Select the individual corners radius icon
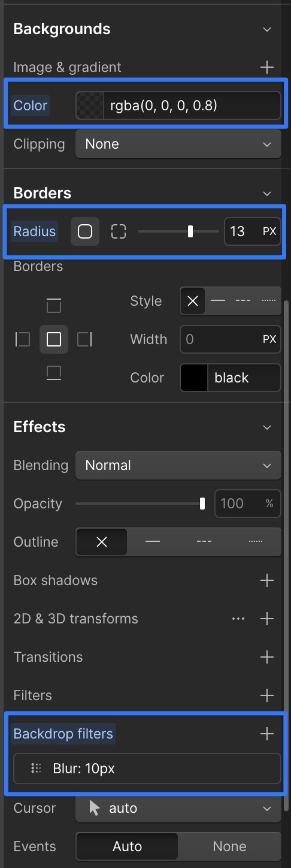This screenshot has width=291, height=868. click(119, 231)
